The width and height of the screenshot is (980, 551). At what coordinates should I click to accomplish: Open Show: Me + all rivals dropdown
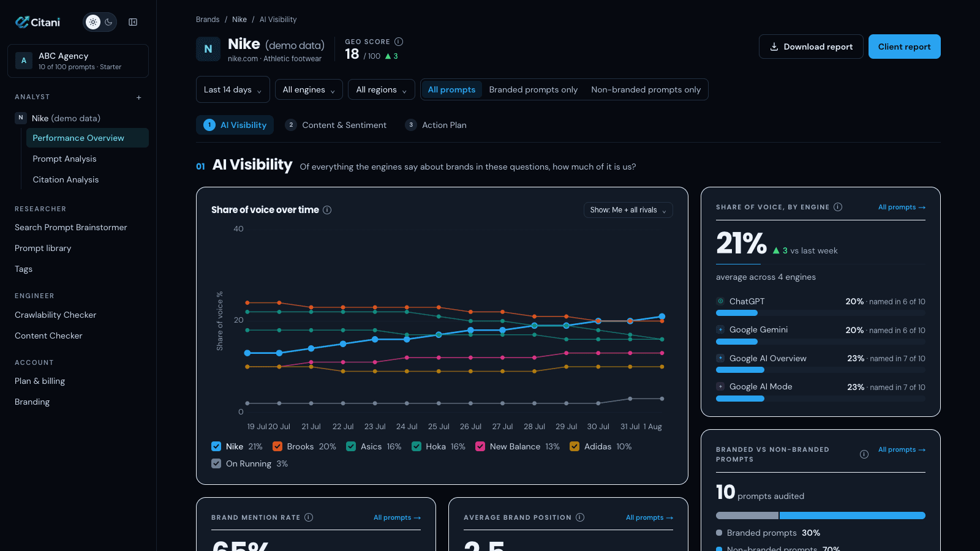click(x=628, y=210)
